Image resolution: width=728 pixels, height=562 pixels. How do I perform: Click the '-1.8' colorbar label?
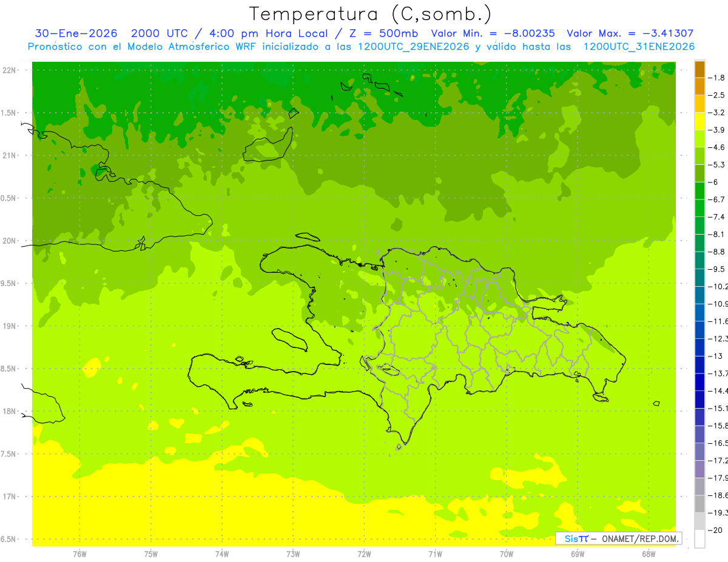[718, 78]
